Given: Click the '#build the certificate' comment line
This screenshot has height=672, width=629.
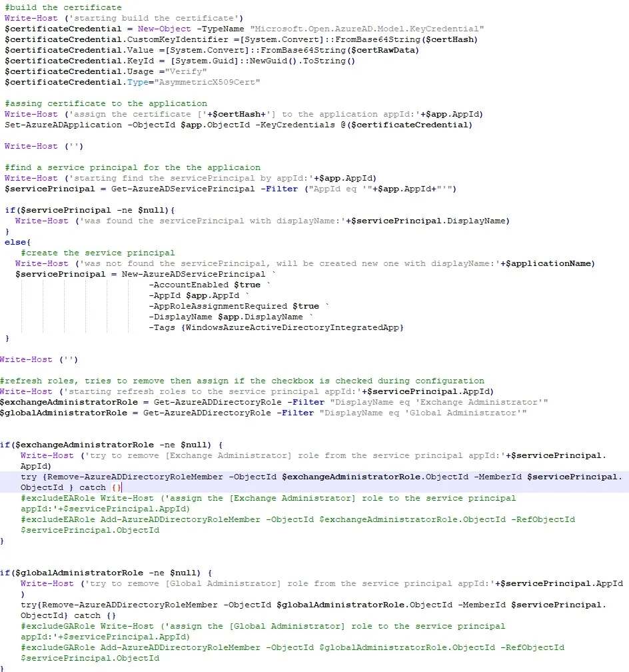Looking at the screenshot, I should click(x=63, y=7).
